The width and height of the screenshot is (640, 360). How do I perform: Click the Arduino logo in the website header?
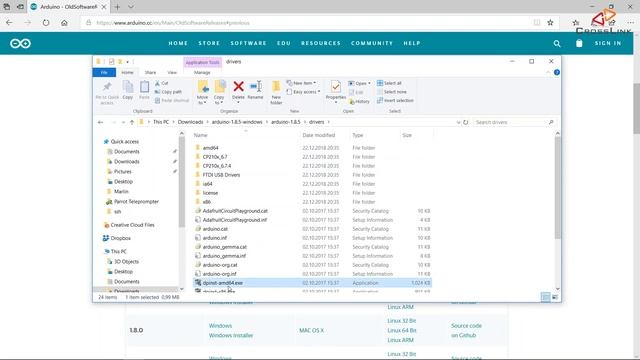20,43
